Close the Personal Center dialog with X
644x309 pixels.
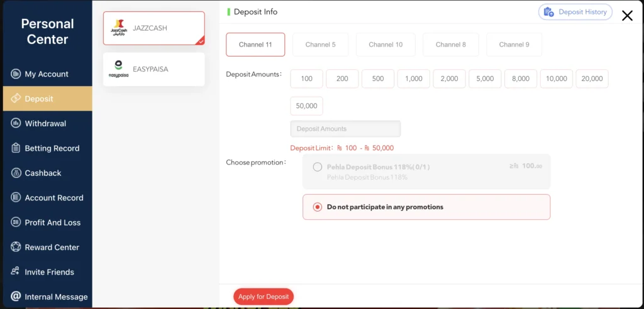tap(627, 16)
